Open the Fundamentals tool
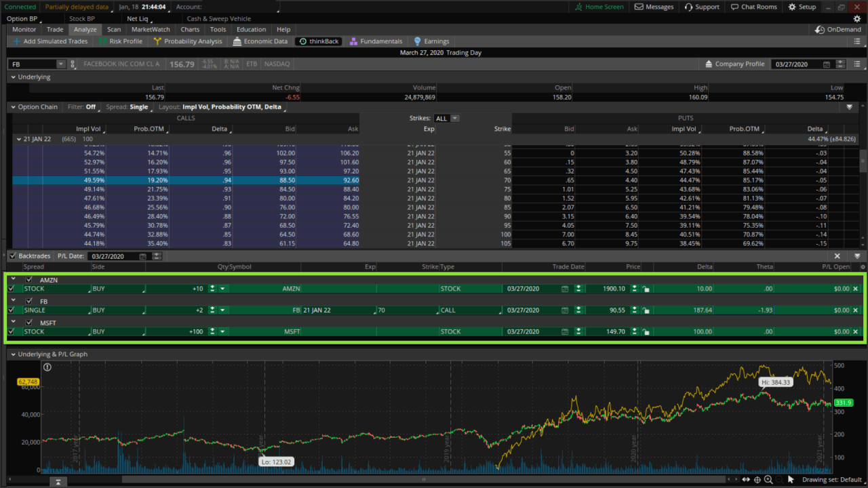The image size is (868, 488). pos(380,41)
